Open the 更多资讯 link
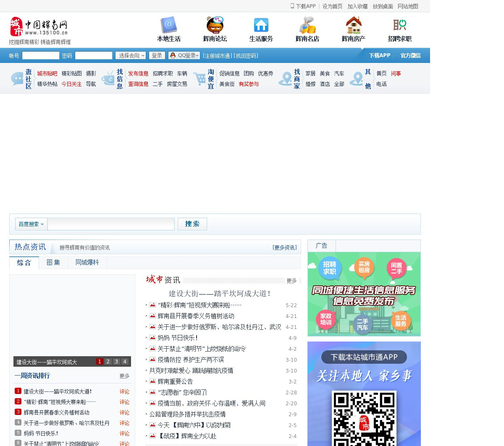The height and width of the screenshot is (446, 504). tap(285, 248)
